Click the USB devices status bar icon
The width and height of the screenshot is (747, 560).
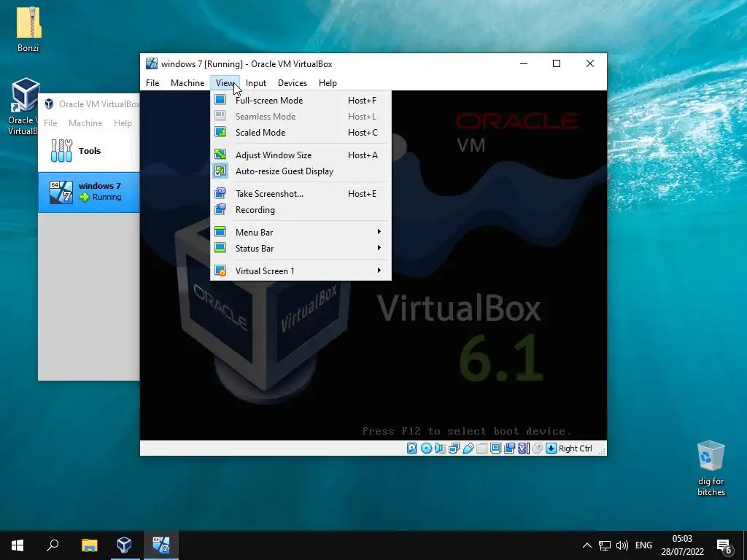[x=468, y=448]
